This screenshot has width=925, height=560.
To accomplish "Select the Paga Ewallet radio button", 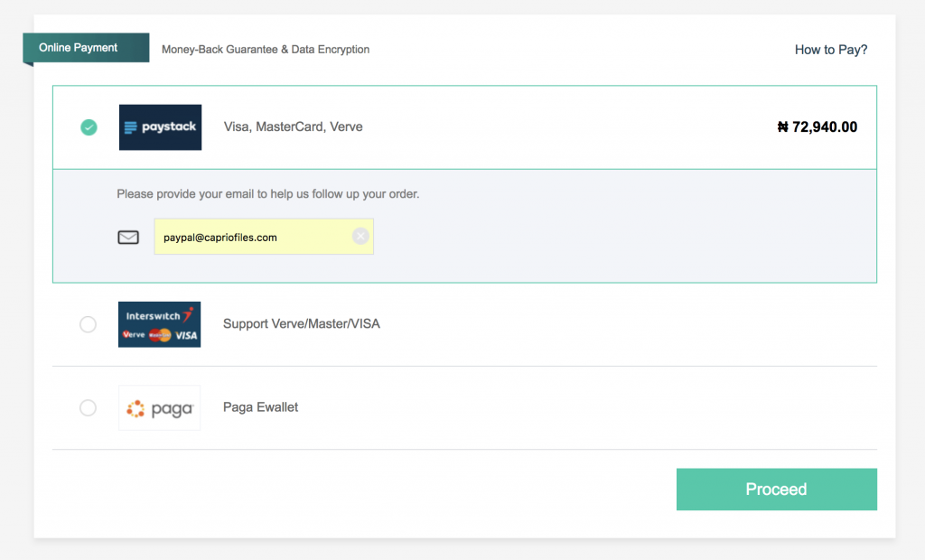I will 88,407.
